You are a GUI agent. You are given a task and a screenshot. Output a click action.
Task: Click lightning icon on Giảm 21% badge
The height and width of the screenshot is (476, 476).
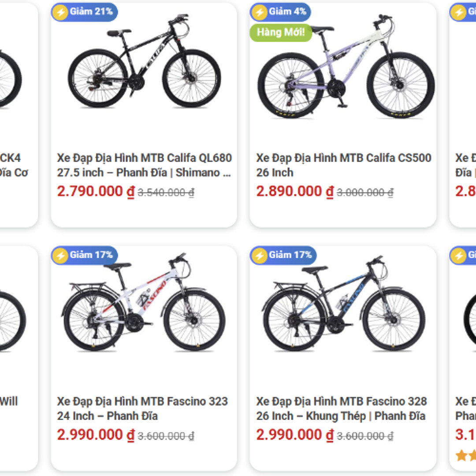point(59,12)
